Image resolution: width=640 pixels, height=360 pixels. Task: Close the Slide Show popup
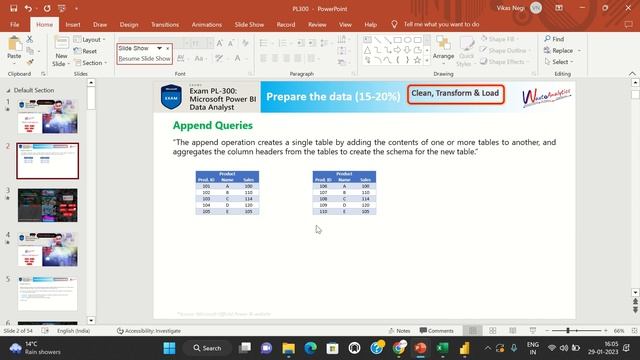point(167,48)
